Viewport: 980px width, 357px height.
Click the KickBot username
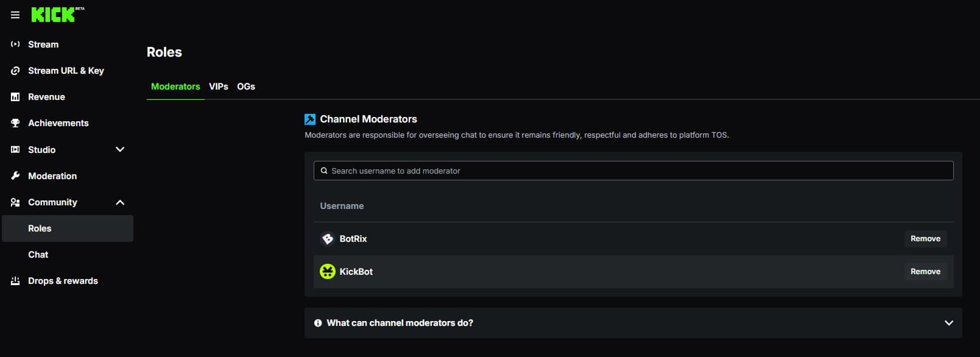pyautogui.click(x=356, y=272)
